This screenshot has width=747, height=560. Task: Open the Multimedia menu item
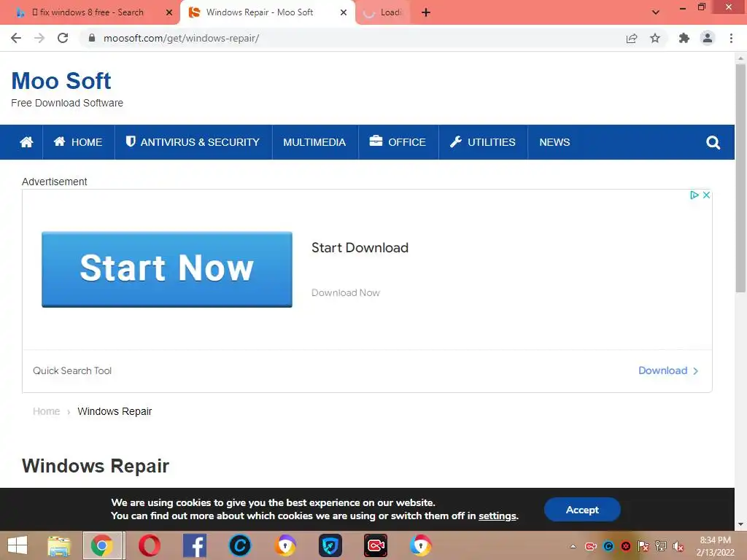pos(314,142)
